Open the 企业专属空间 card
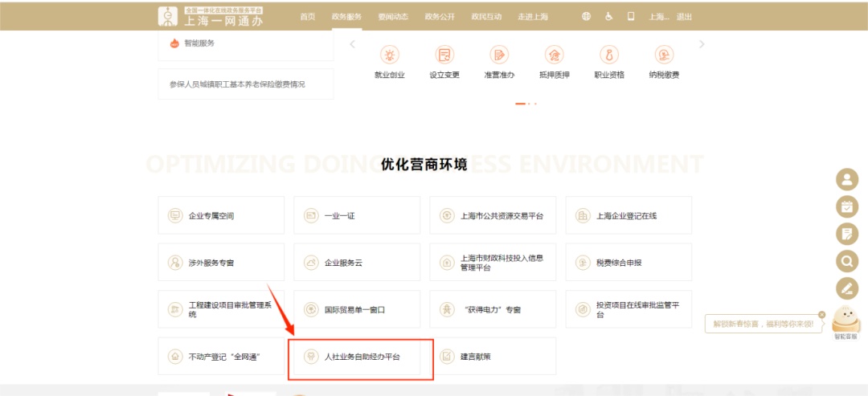868x396 pixels. pyautogui.click(x=221, y=215)
